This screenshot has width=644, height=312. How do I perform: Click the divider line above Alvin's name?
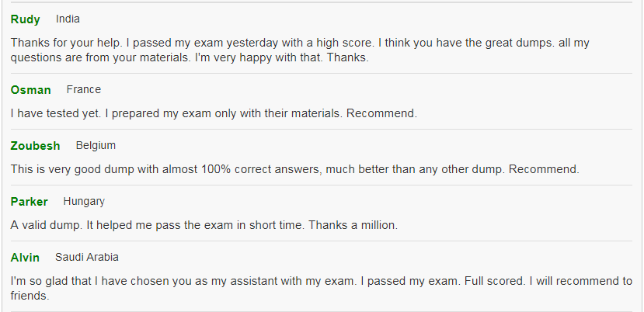[x=322, y=241]
